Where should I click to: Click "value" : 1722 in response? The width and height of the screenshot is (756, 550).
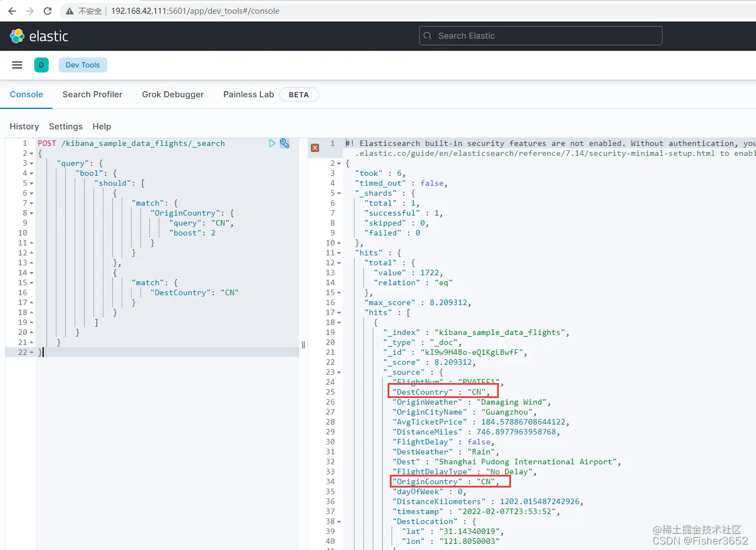click(408, 273)
